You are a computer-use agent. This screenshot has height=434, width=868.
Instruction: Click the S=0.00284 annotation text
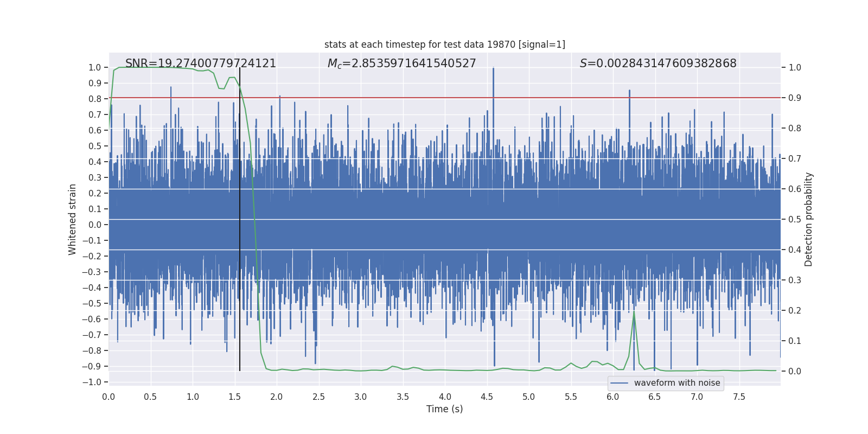click(658, 63)
